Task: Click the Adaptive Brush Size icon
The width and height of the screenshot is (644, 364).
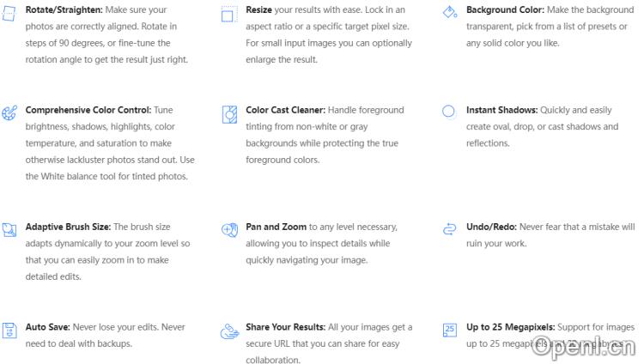Action: pos(9,229)
